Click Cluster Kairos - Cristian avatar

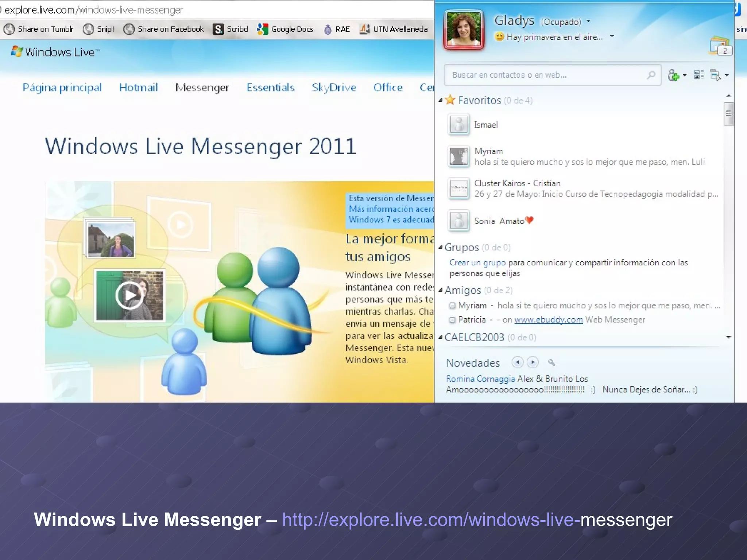click(x=458, y=188)
